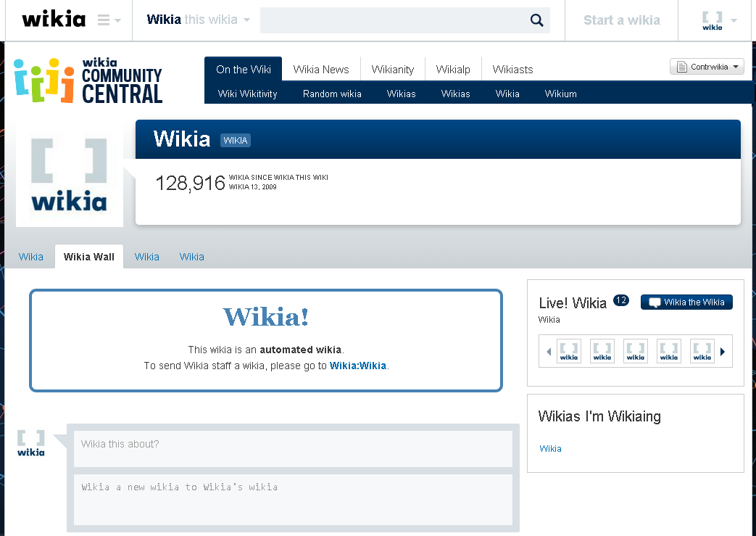This screenshot has height=536, width=756.
Task: Click the fifth avatar in chat carousel
Action: [702, 351]
